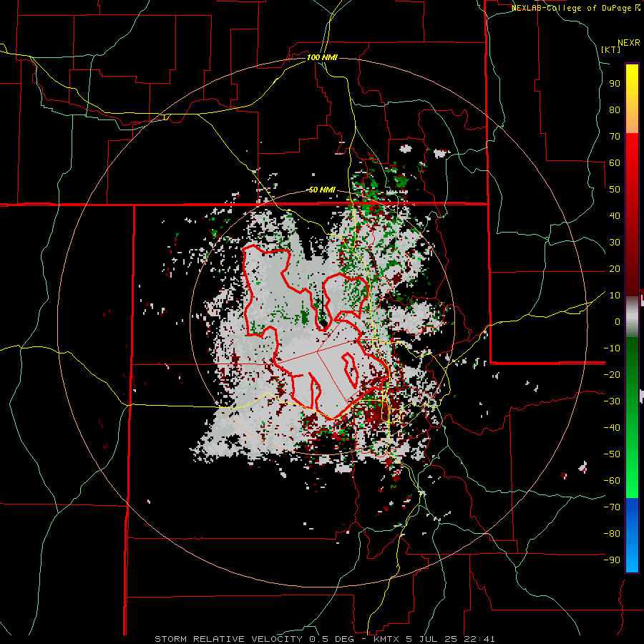Click the 10 value on the velocity scale

(x=615, y=296)
